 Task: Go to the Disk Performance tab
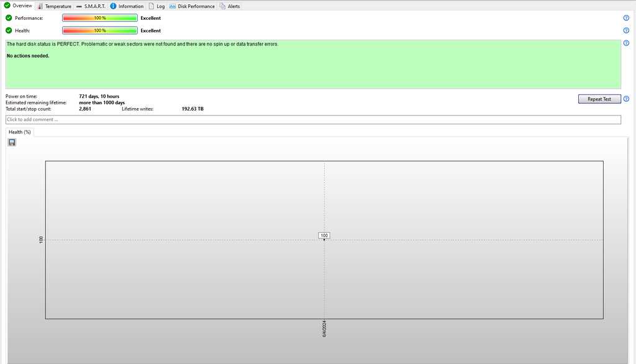pyautogui.click(x=192, y=6)
